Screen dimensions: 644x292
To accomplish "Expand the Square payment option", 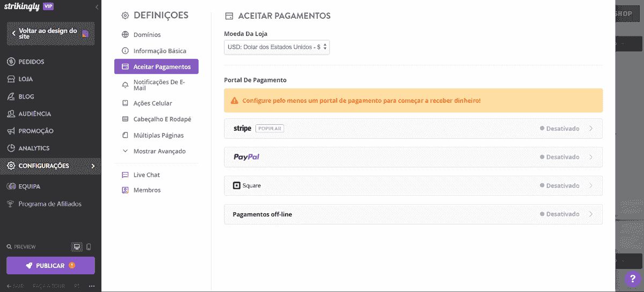I will click(x=413, y=185).
